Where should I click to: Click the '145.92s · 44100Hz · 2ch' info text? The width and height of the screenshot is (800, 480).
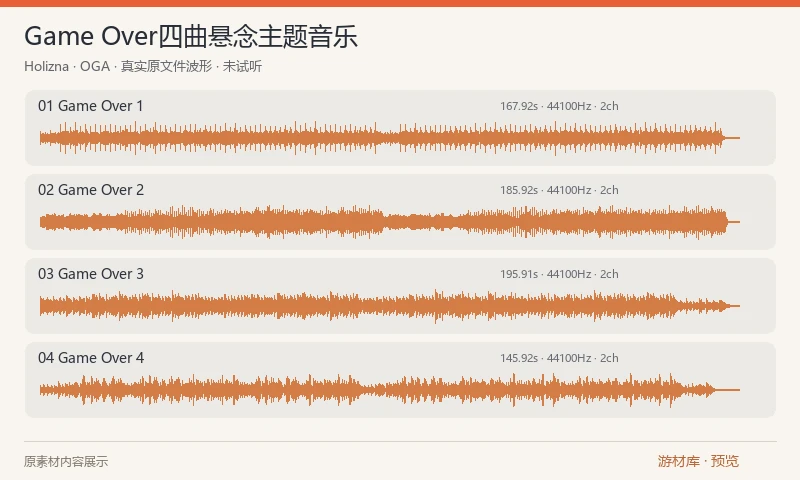point(559,358)
